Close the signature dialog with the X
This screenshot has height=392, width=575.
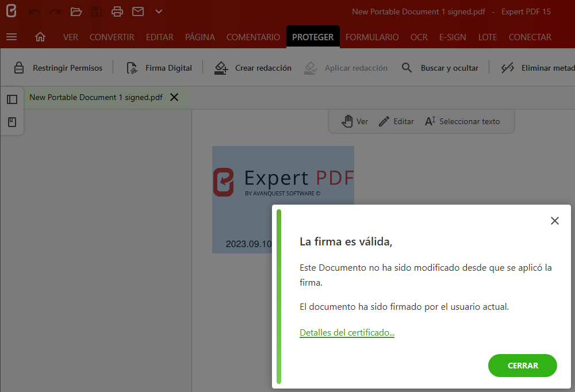click(555, 221)
